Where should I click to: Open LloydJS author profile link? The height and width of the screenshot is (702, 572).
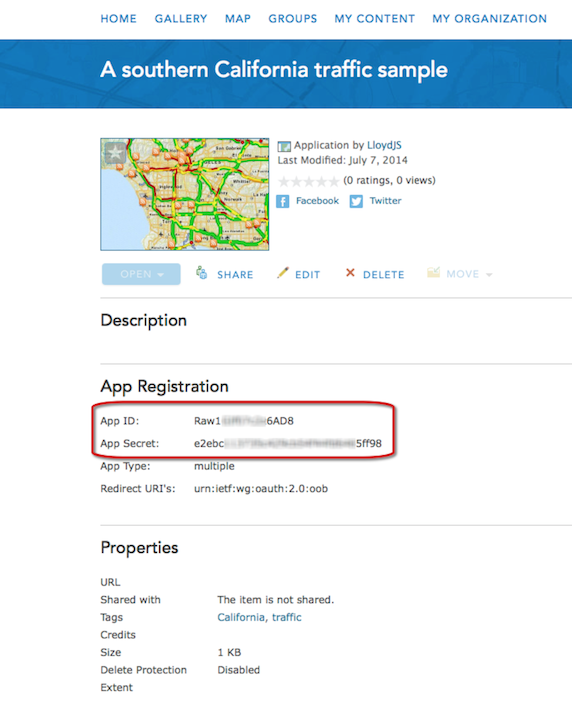click(x=384, y=146)
